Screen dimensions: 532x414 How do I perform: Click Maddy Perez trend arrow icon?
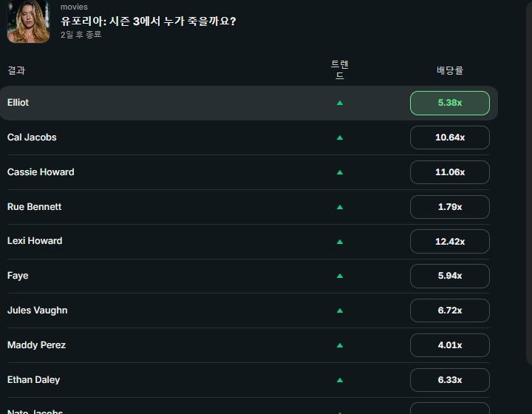pos(340,345)
